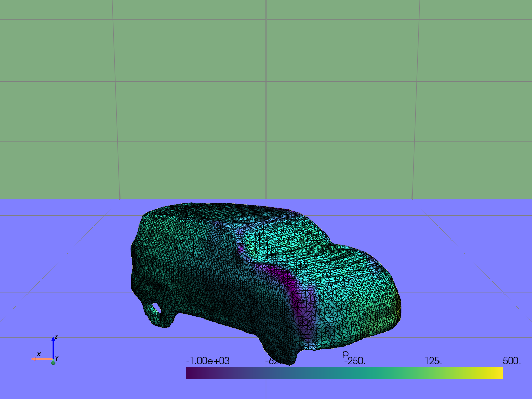The image size is (532, 399).
Task: Click the Z label on the axes widget
Action: [56, 337]
